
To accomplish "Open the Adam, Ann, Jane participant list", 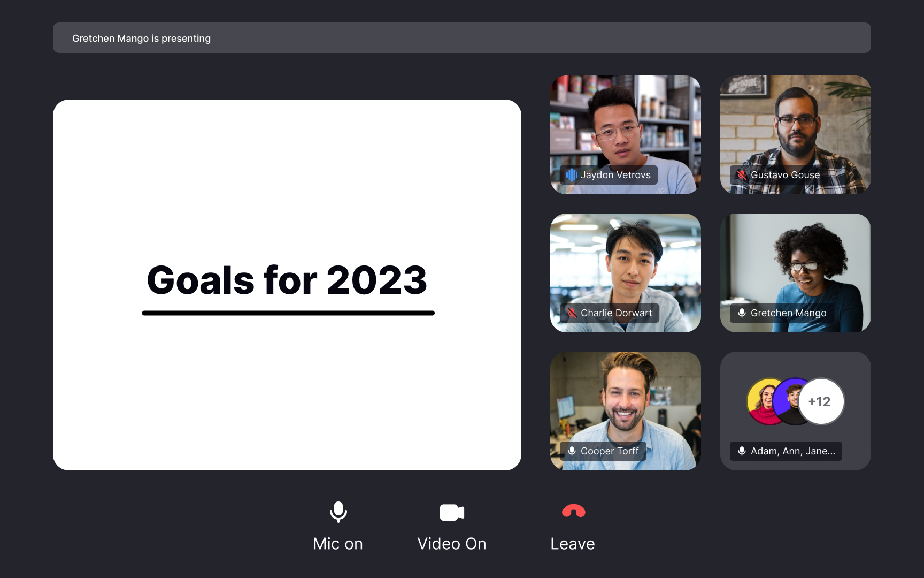I will click(786, 451).
